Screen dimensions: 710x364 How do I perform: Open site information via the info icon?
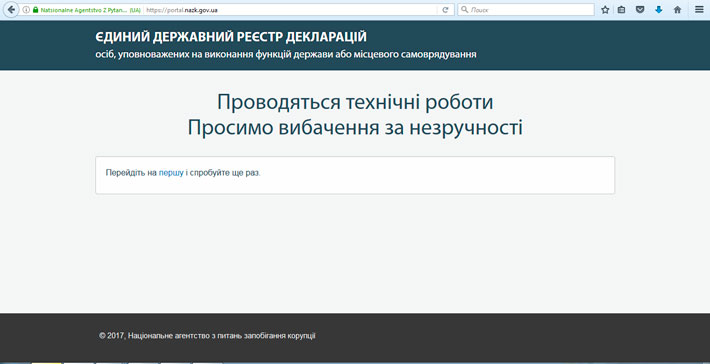[26, 10]
